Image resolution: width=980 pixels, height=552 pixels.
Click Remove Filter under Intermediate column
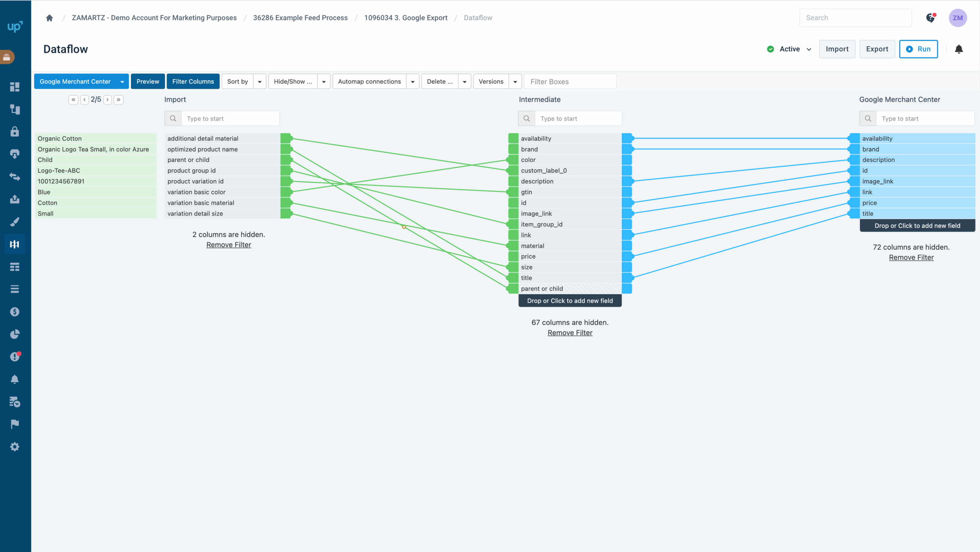[570, 333]
